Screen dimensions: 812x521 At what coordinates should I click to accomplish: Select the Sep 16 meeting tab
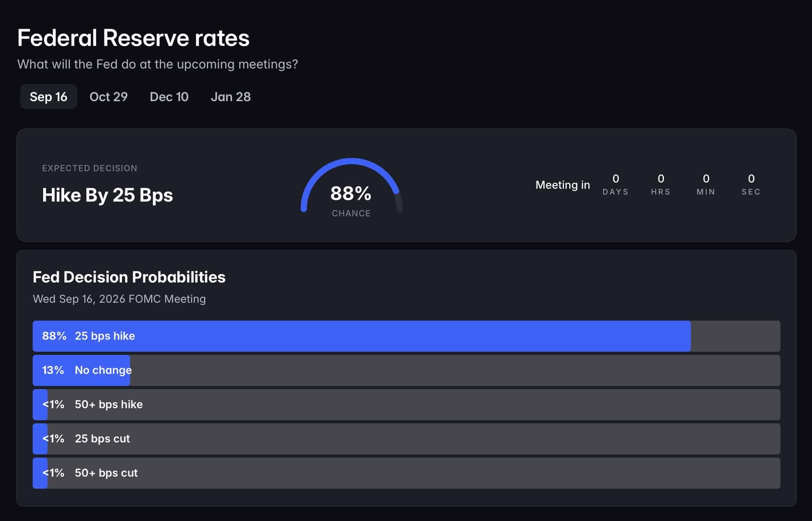(49, 96)
